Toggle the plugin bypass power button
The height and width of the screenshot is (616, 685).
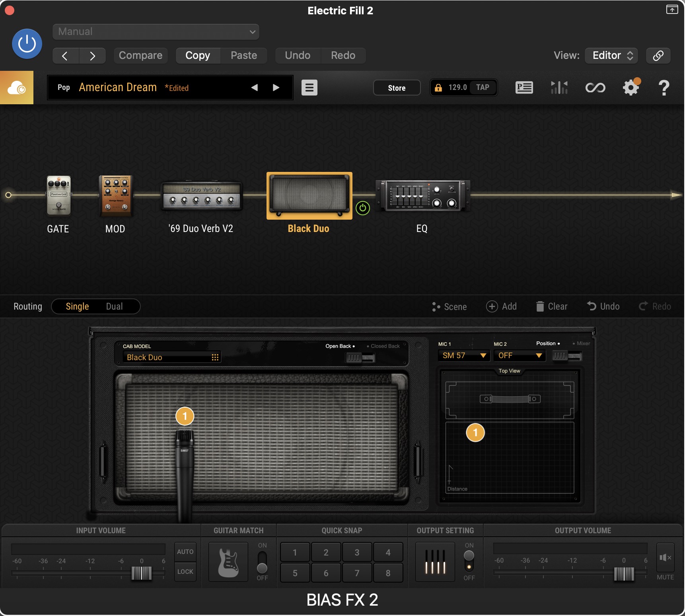pos(27,44)
